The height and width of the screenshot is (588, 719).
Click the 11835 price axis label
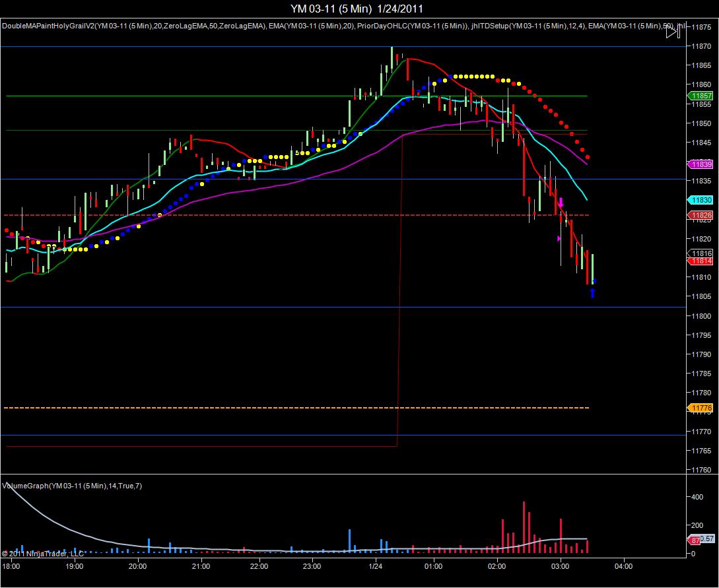point(701,181)
